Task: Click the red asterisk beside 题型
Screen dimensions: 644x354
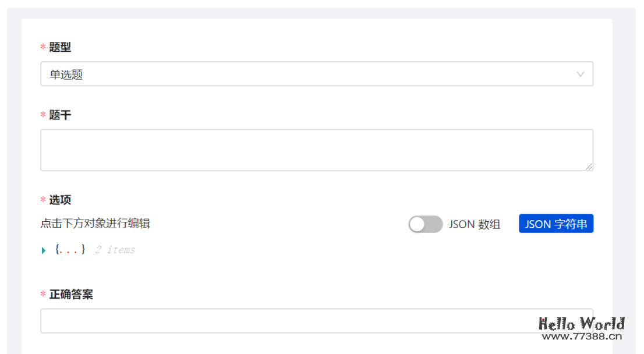Action: point(43,48)
